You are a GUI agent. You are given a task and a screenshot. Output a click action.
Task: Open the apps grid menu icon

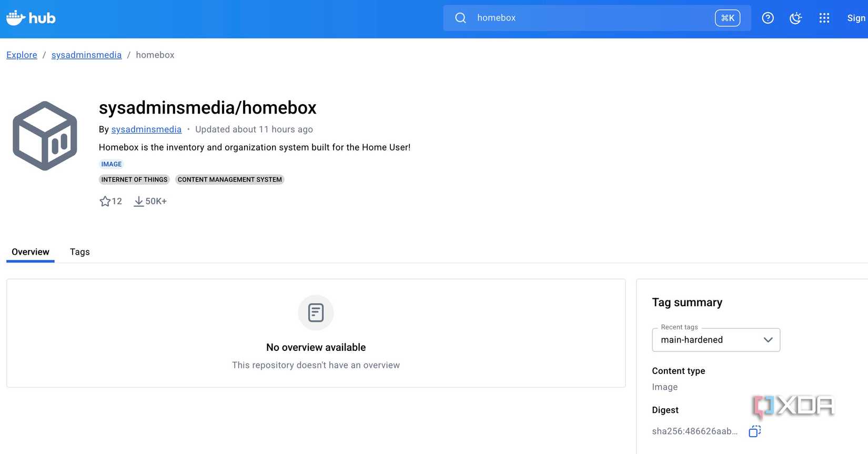click(x=824, y=18)
